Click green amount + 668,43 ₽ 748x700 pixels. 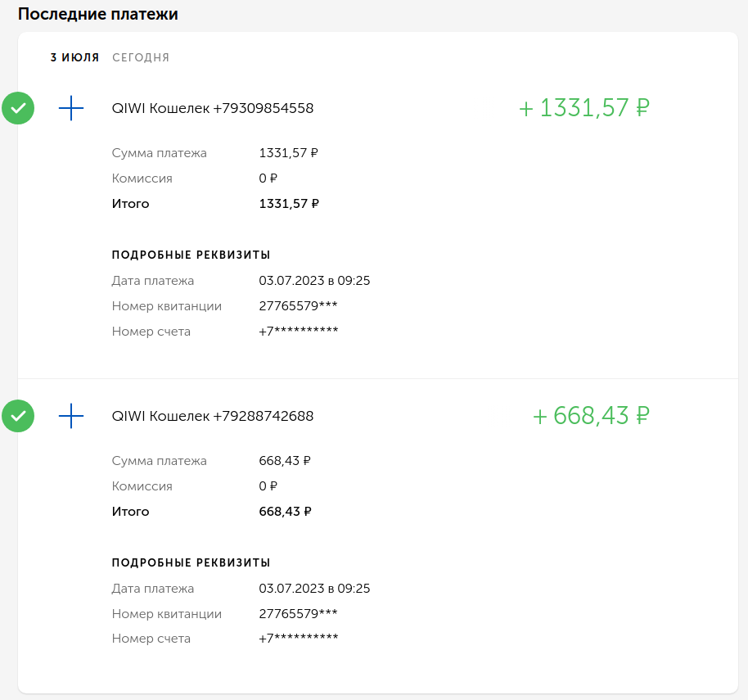591,416
